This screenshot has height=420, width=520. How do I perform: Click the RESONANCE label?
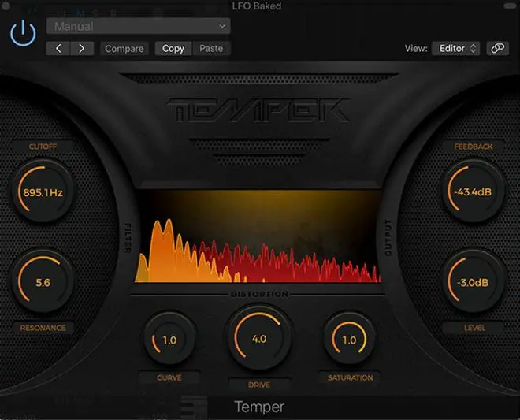click(x=43, y=328)
